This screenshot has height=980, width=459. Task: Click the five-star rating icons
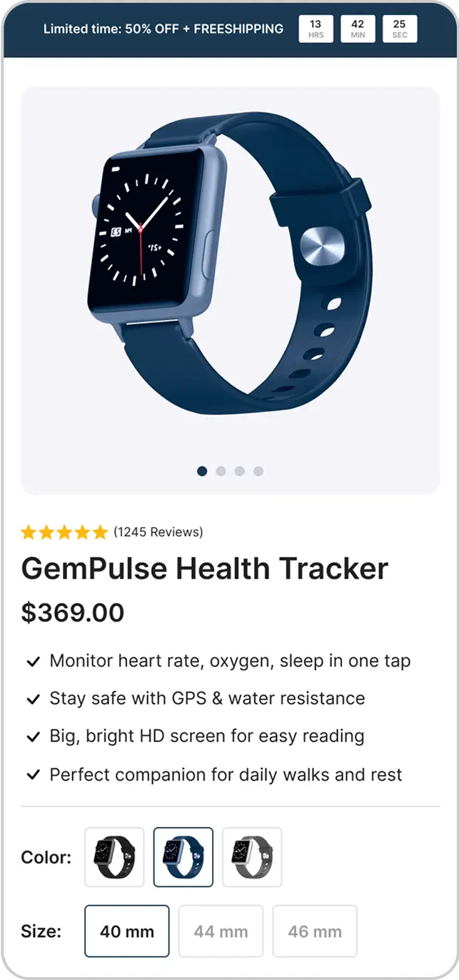coord(64,532)
